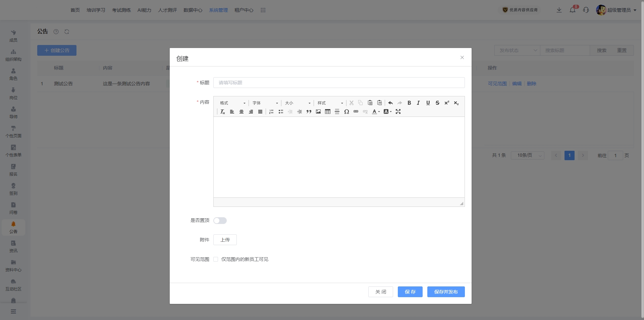644x320 pixels.
Task: Apply italic formatting in the editor
Action: 418,103
